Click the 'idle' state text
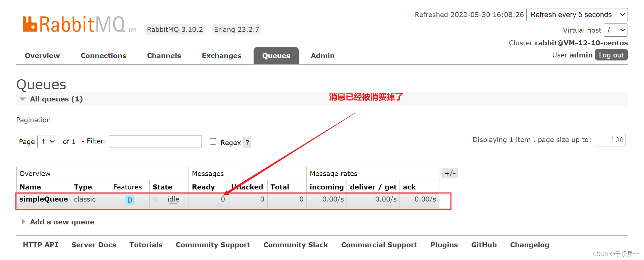Viewport: 644px width, 260px height. pos(173,199)
